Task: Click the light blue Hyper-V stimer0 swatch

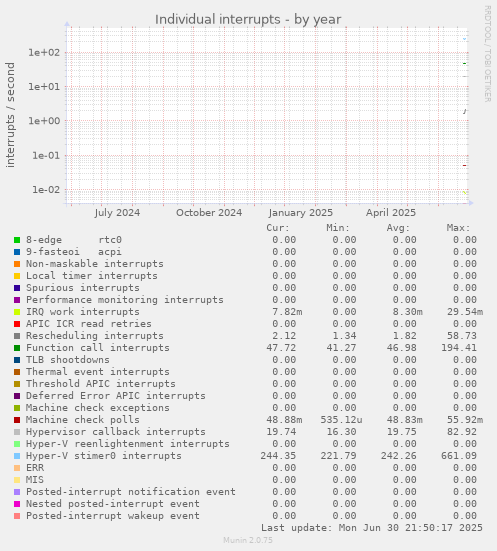Action: 17,456
